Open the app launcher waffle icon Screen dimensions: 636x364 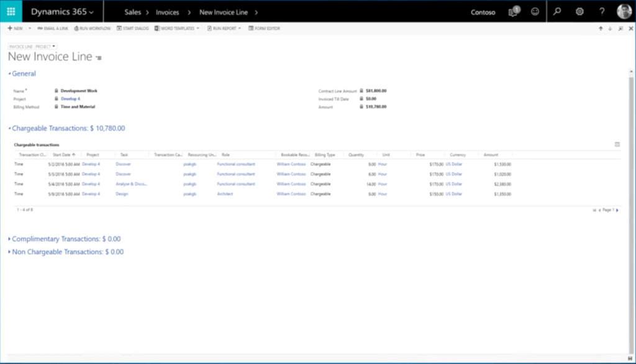[11, 11]
